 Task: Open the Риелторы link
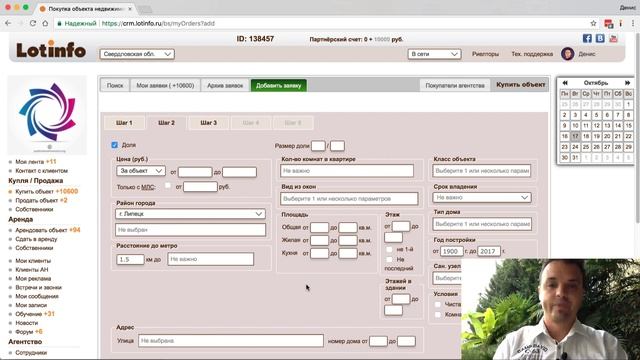(x=485, y=54)
